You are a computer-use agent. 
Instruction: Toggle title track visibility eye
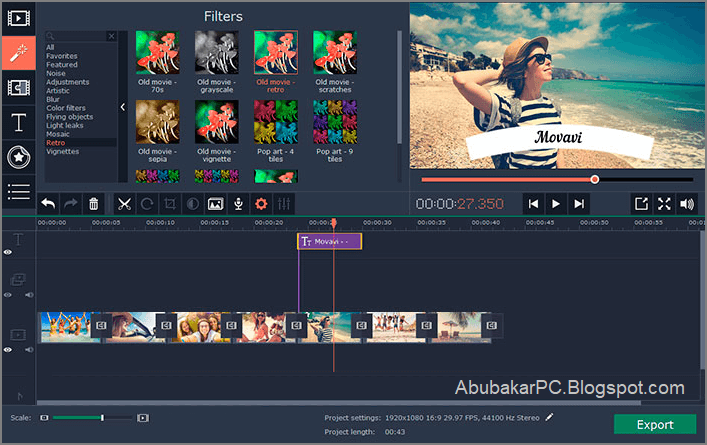(x=8, y=252)
